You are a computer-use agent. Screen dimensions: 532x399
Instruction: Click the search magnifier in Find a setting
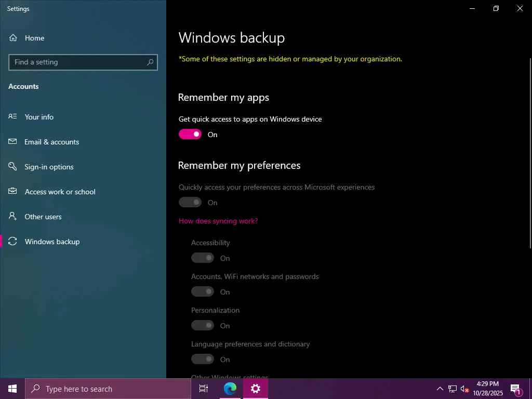(150, 62)
